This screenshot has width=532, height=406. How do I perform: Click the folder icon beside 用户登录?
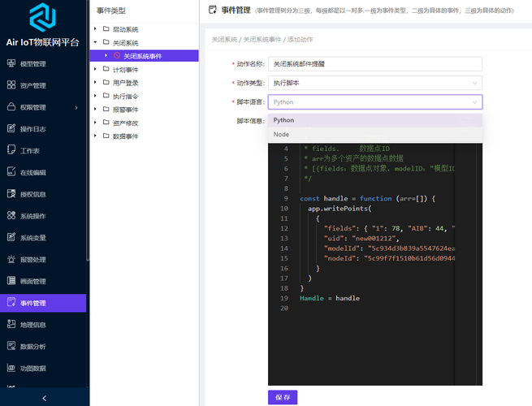point(106,83)
